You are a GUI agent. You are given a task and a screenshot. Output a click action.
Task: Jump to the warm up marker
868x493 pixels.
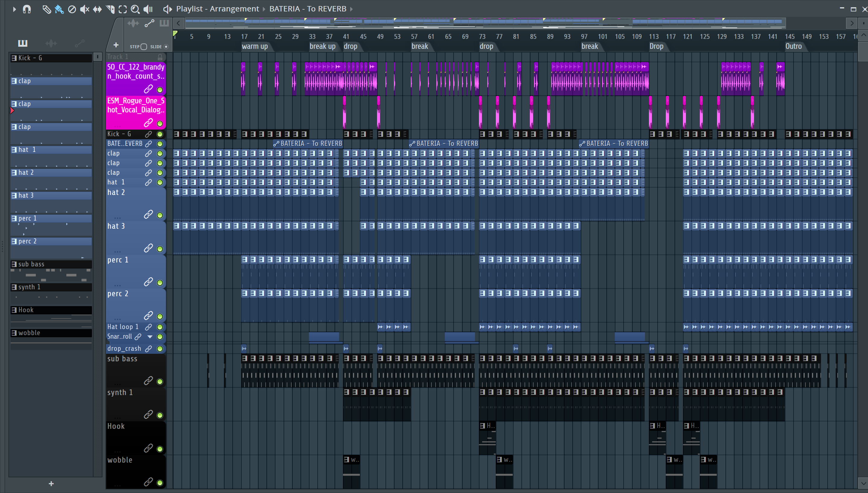click(x=255, y=46)
